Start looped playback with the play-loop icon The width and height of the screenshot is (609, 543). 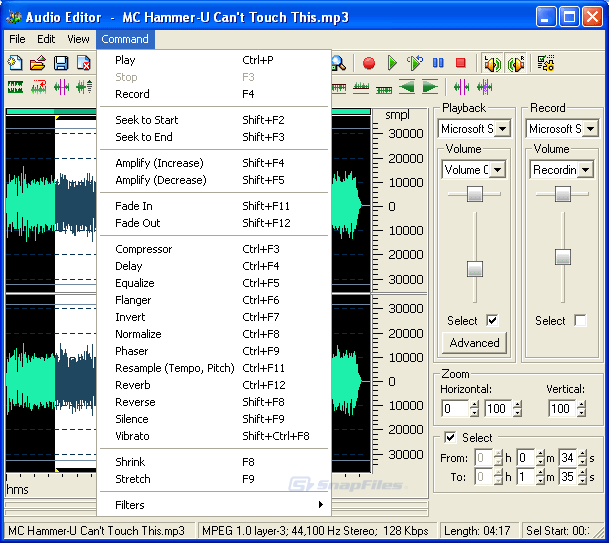(415, 63)
